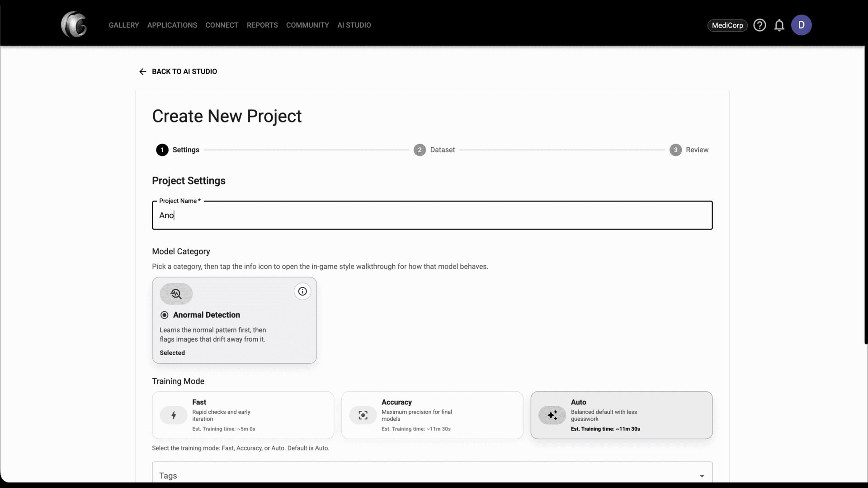Click the lightning icon on the Fast card
The height and width of the screenshot is (488, 868).
pyautogui.click(x=173, y=415)
